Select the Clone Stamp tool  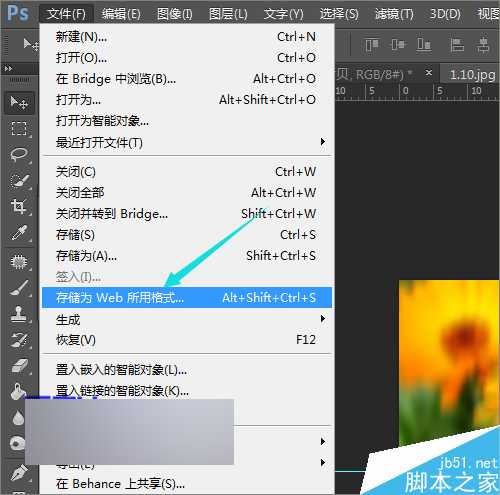tap(19, 314)
